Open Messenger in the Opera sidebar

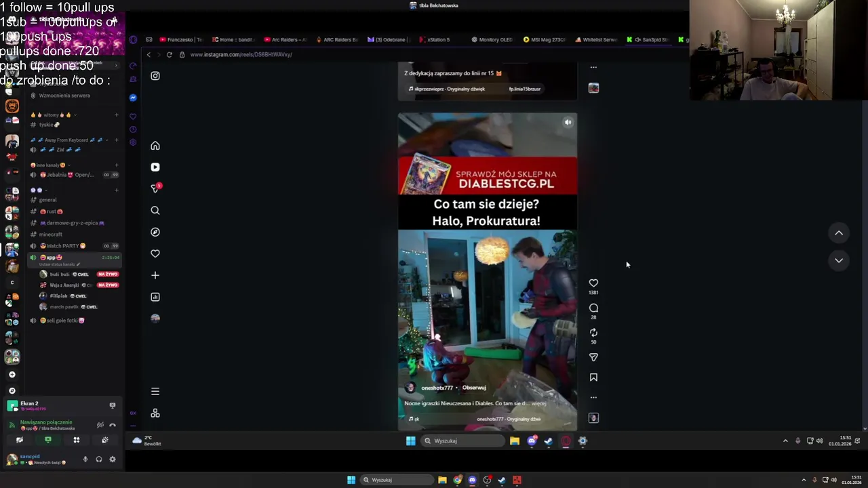133,98
